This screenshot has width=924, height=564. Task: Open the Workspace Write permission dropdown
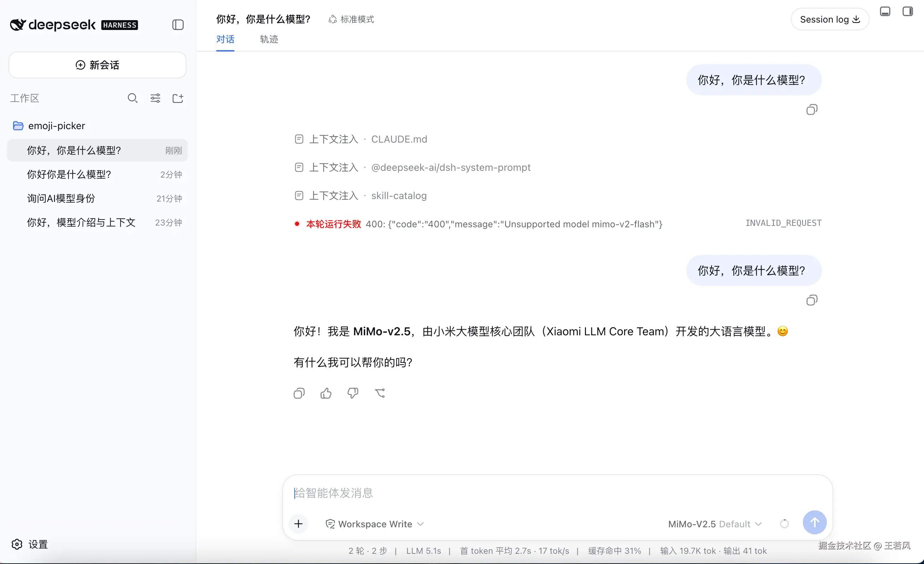[x=375, y=524]
